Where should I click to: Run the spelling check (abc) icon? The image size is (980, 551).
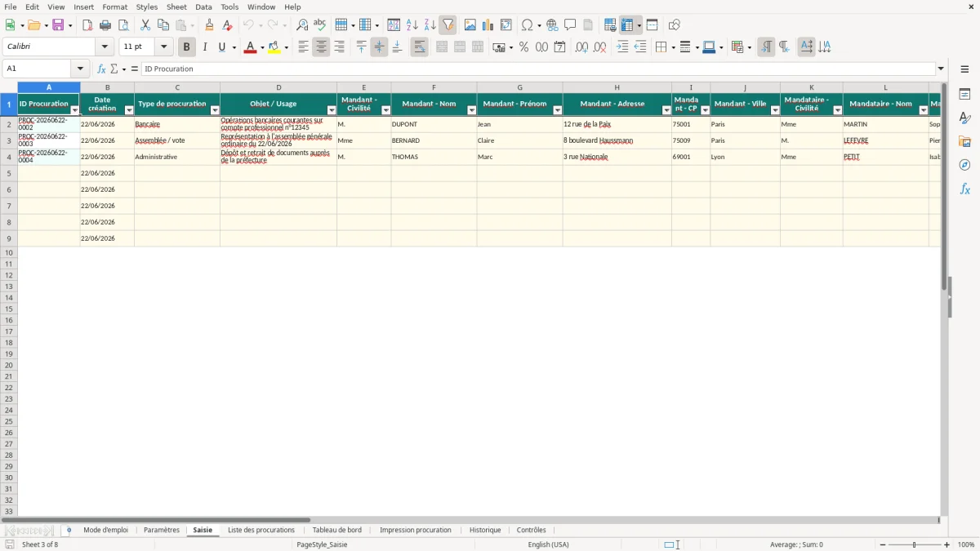[x=320, y=25]
